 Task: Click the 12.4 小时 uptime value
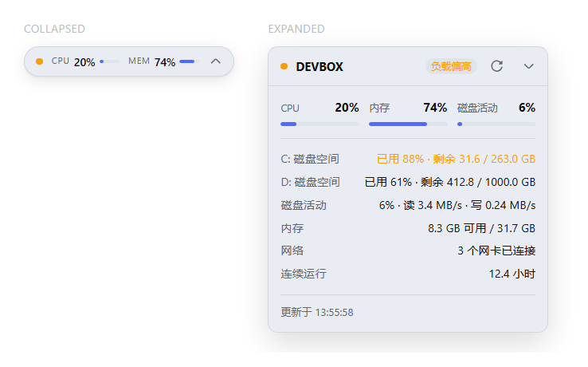click(x=512, y=274)
